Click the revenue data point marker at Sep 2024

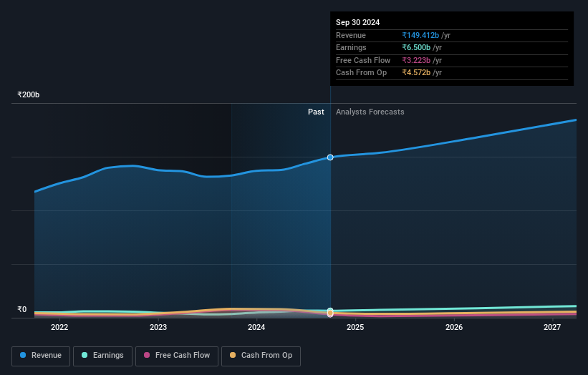[x=330, y=157]
